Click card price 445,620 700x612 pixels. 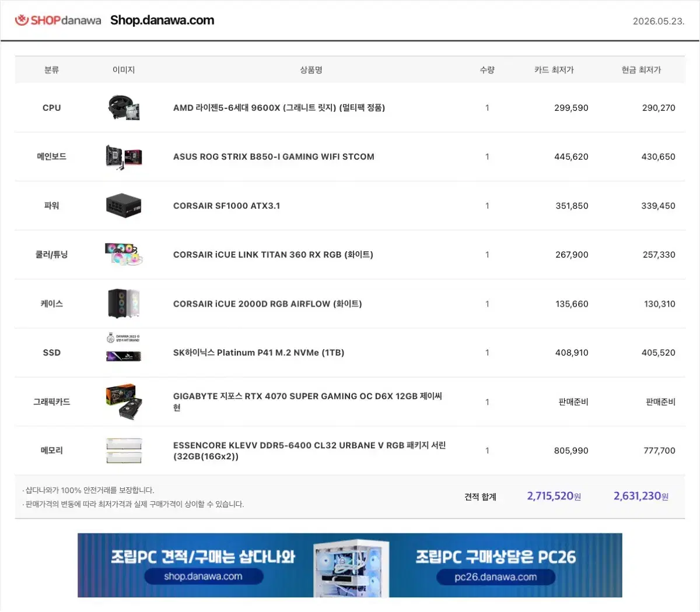tap(571, 157)
